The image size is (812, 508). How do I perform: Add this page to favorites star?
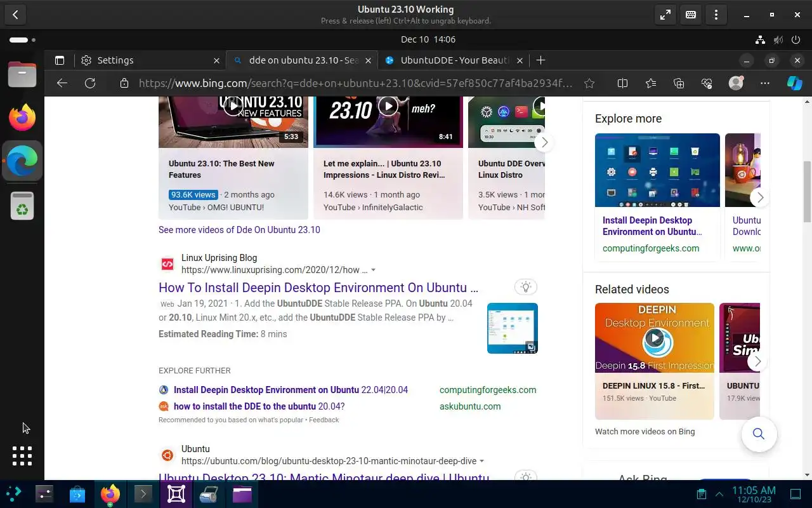(x=589, y=83)
